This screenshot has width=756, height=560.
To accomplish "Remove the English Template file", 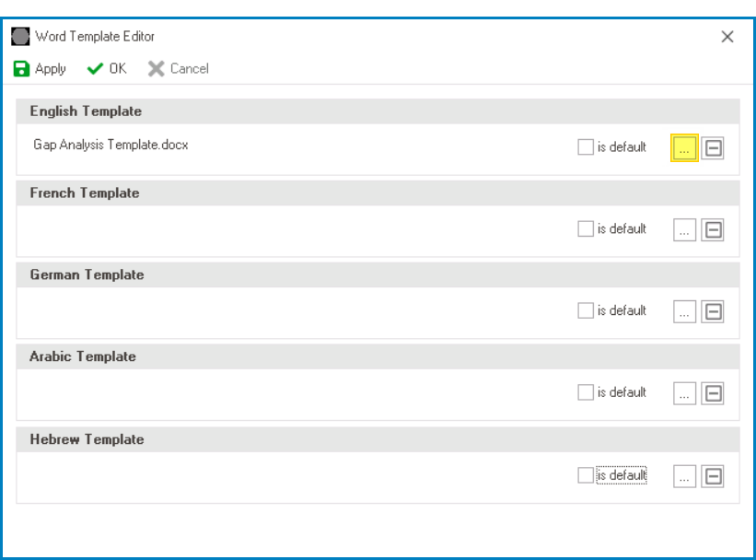I will (713, 146).
